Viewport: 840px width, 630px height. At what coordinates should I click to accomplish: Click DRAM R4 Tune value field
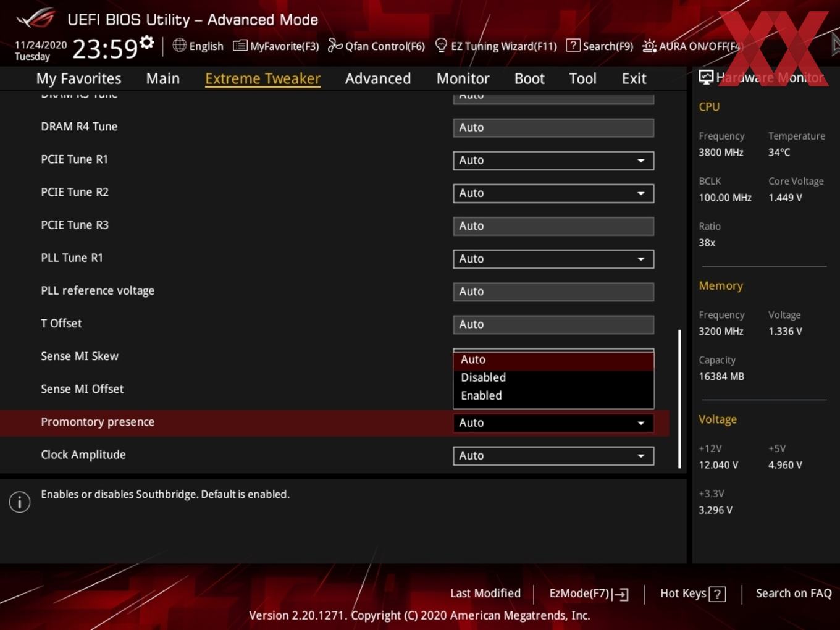point(553,127)
